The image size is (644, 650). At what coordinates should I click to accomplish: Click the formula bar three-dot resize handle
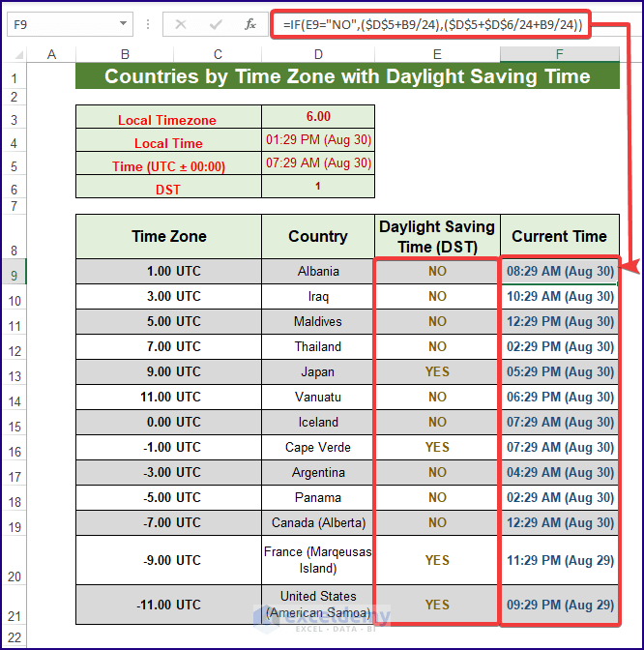coord(148,24)
